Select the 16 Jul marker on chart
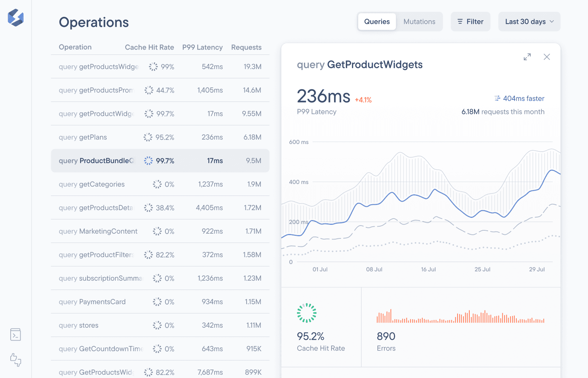This screenshot has height=378, width=588. 428,269
